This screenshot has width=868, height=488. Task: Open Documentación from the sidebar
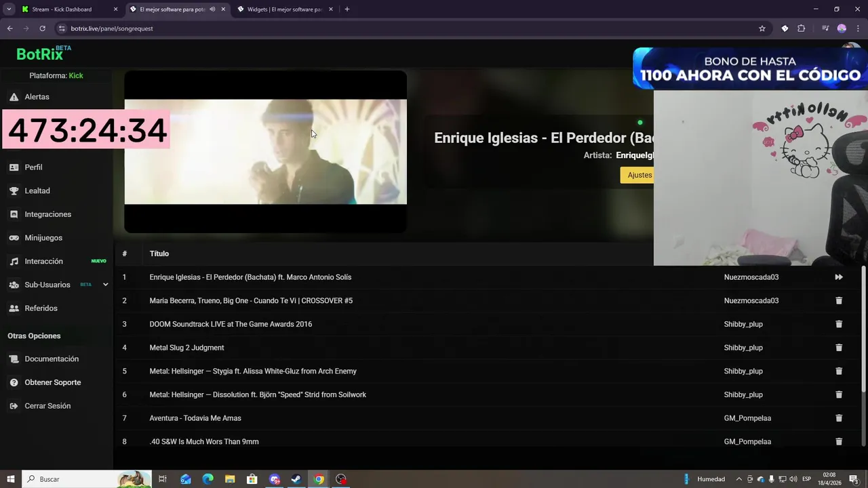point(52,359)
